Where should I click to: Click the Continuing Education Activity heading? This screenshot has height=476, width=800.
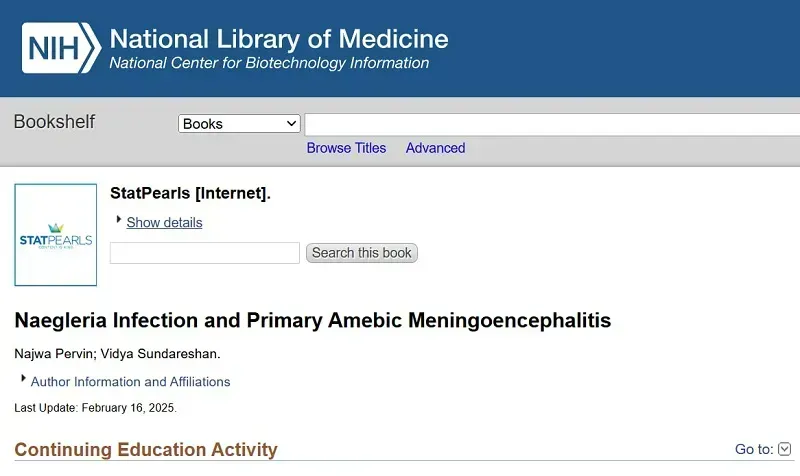(146, 449)
